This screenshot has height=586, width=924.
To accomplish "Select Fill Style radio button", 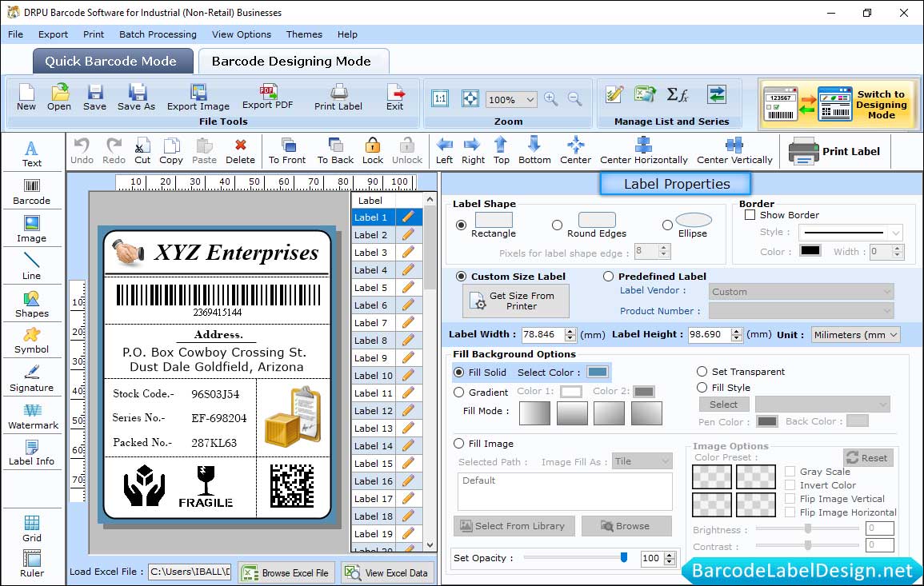I will [x=702, y=388].
